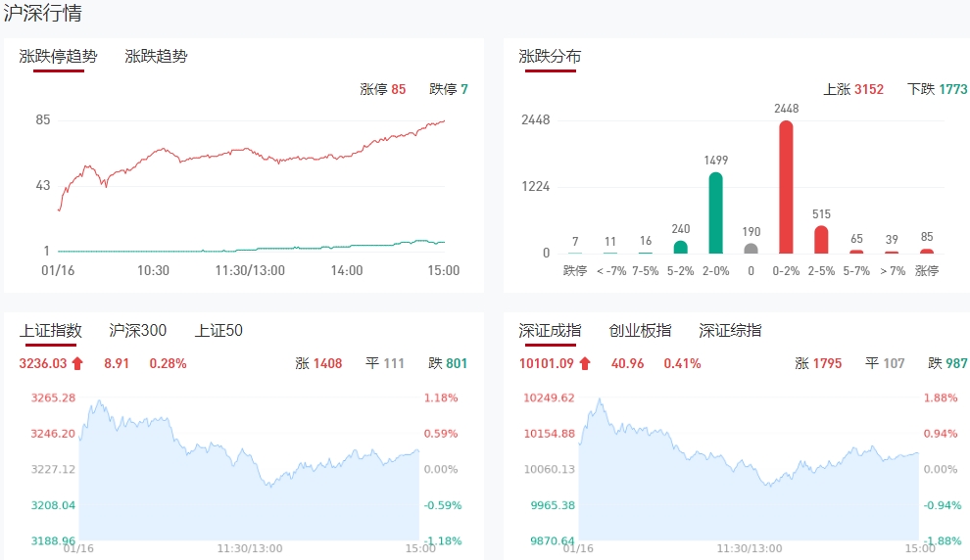Image resolution: width=970 pixels, height=560 pixels.
Task: Click the red 515 bar for 2-5%
Action: (x=821, y=240)
